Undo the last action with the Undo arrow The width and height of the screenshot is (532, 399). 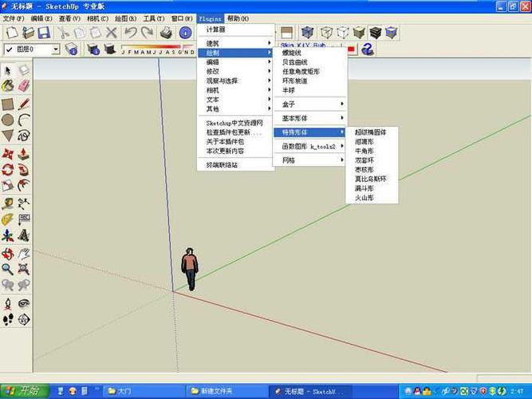131,33
